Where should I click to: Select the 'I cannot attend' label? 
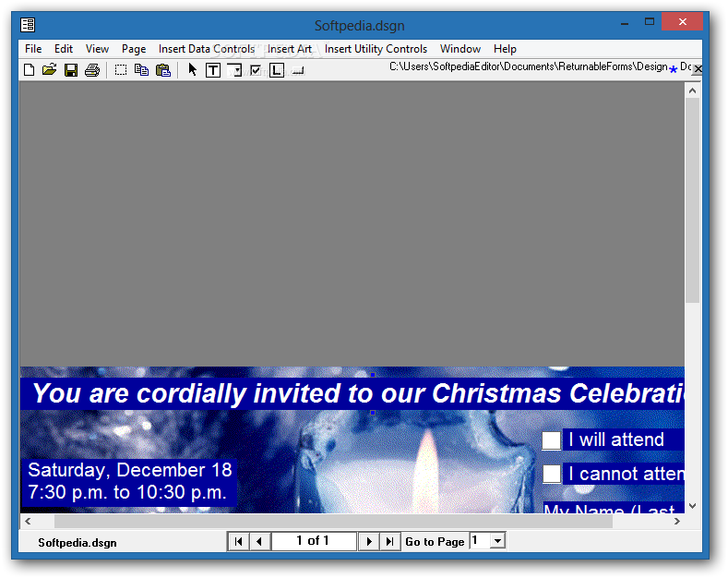[x=623, y=474]
